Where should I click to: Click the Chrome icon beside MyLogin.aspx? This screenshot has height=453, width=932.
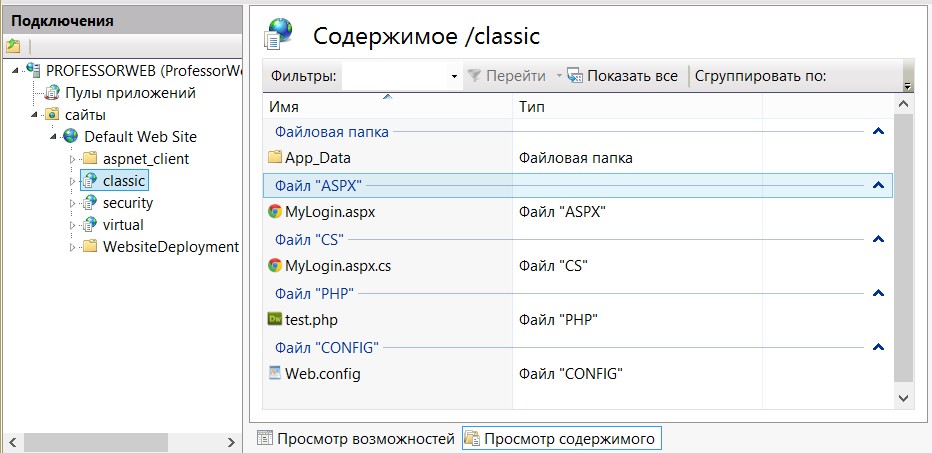275,211
